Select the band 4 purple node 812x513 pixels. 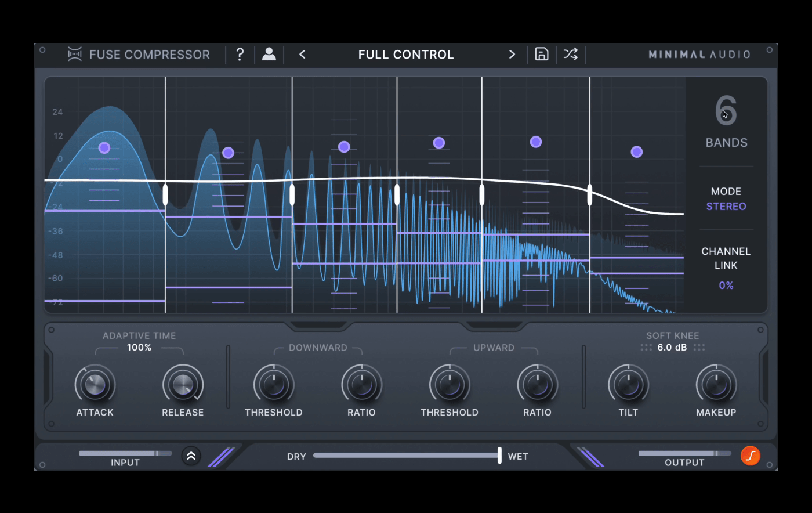tap(439, 143)
